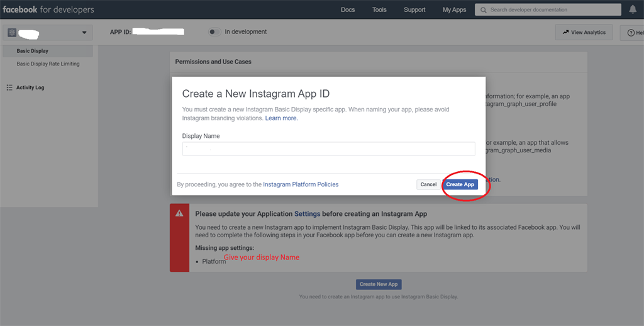
Task: Focus the Display Name input field
Action: [x=328, y=149]
